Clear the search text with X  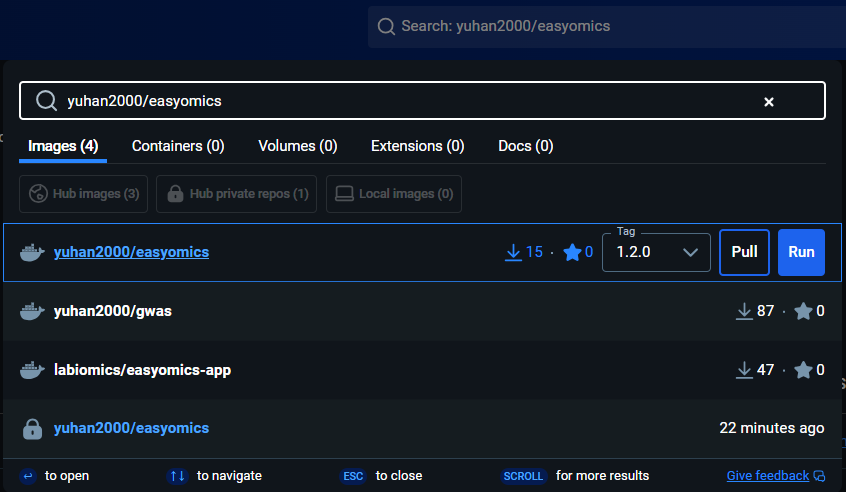(x=769, y=101)
